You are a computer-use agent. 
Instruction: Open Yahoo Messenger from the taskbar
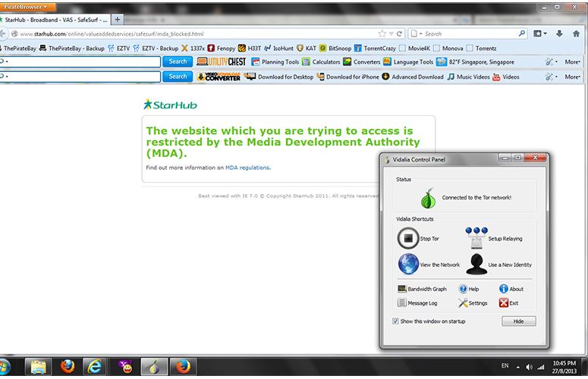[125, 366]
